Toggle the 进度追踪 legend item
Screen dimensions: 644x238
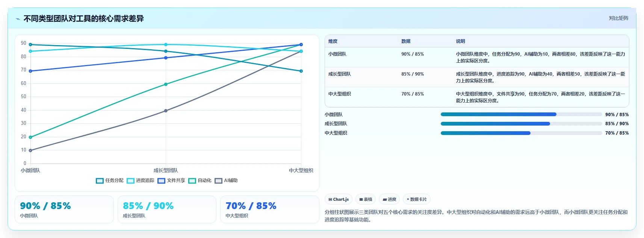[141, 180]
